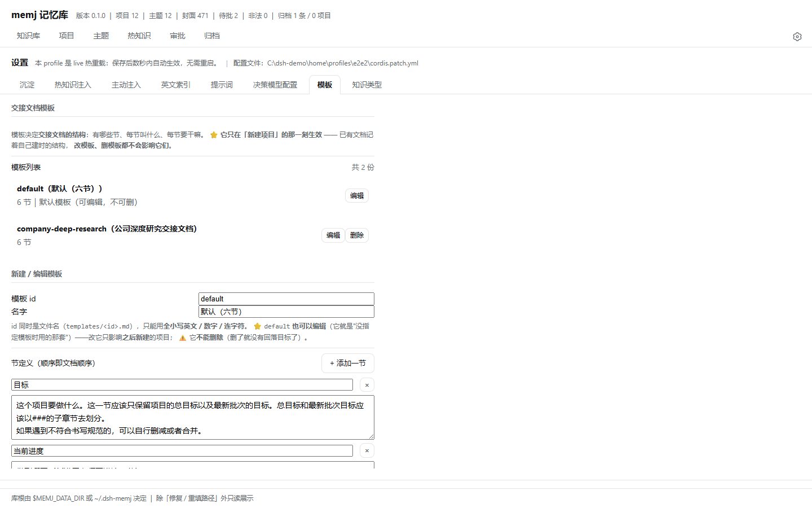Open the 热知识 nav item
Screen dimensions: 812x508
139,36
